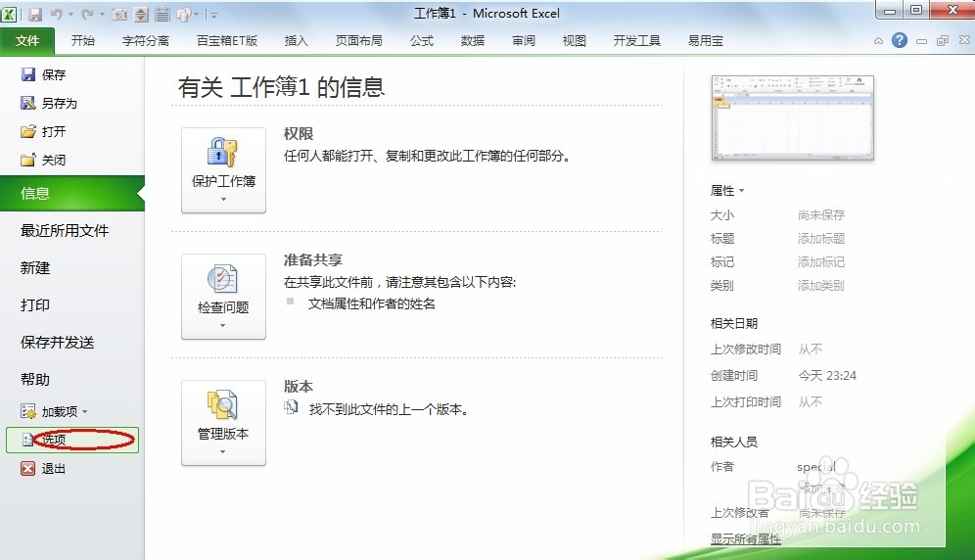Open the 管理版本 dropdown button

[x=223, y=423]
